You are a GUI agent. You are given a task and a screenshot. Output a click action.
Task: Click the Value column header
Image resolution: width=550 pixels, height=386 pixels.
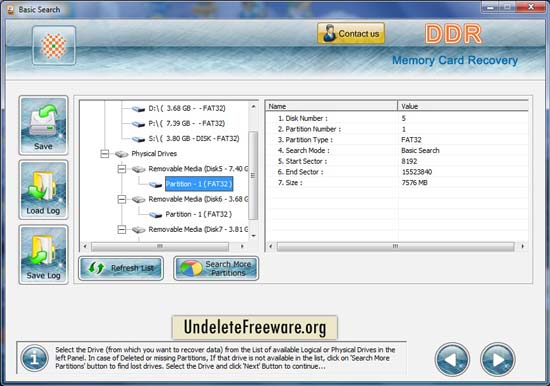point(463,106)
